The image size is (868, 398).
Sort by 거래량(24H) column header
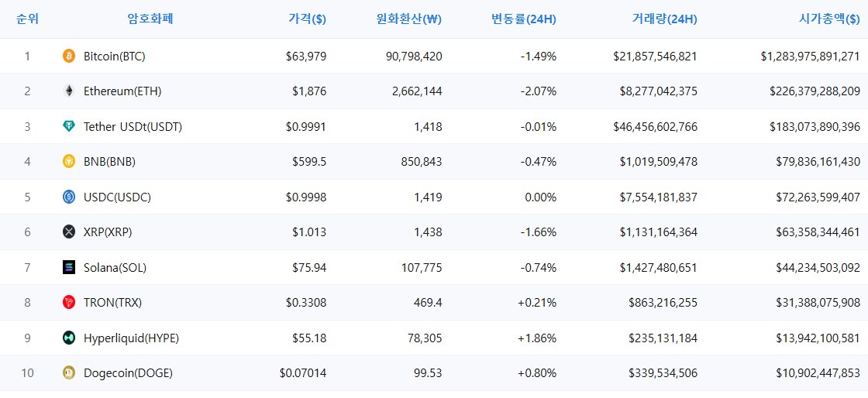click(x=664, y=19)
